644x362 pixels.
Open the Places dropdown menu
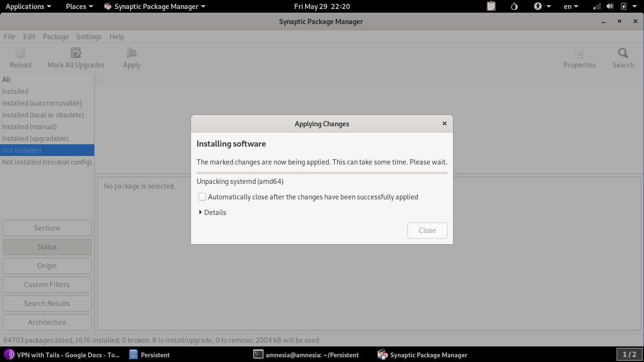pos(79,6)
